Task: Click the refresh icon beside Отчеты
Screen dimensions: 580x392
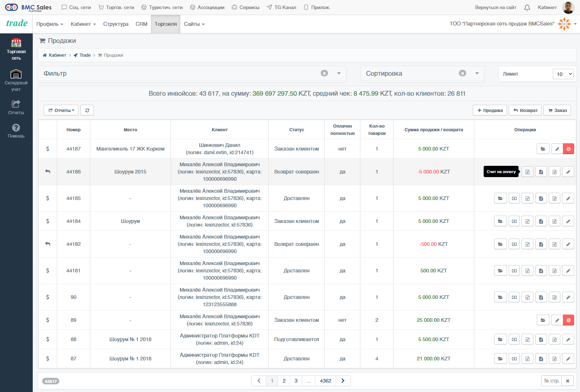Action: (x=87, y=110)
